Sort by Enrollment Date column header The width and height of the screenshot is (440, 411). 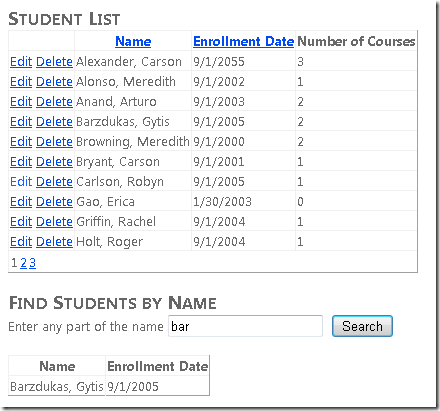[x=243, y=42]
